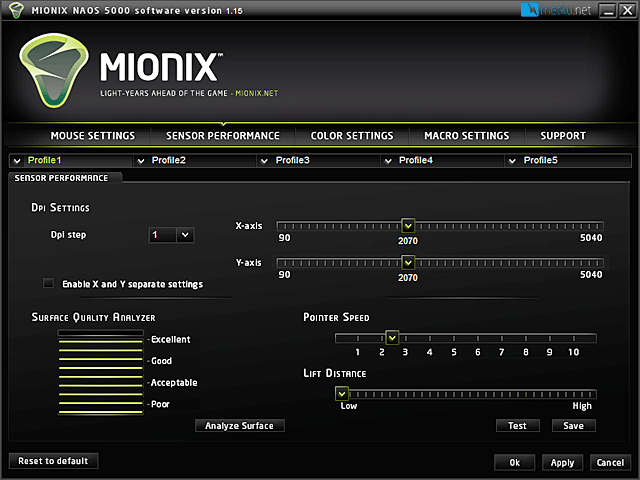Click the surface quality analyzer bar graph
Viewport: 640px width, 480px height.
100,373
